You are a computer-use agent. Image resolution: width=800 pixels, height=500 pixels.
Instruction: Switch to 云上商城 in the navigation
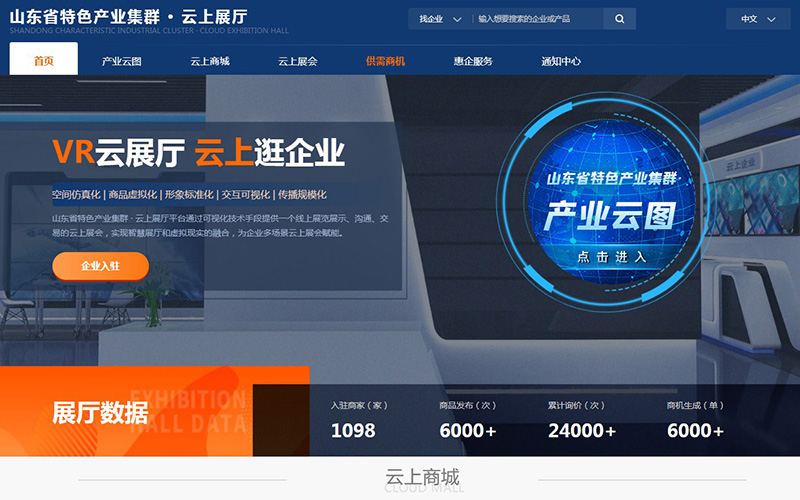(210, 61)
